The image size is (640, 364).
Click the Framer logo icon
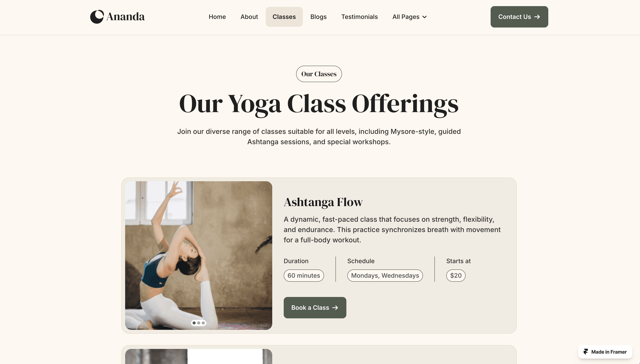(586, 352)
